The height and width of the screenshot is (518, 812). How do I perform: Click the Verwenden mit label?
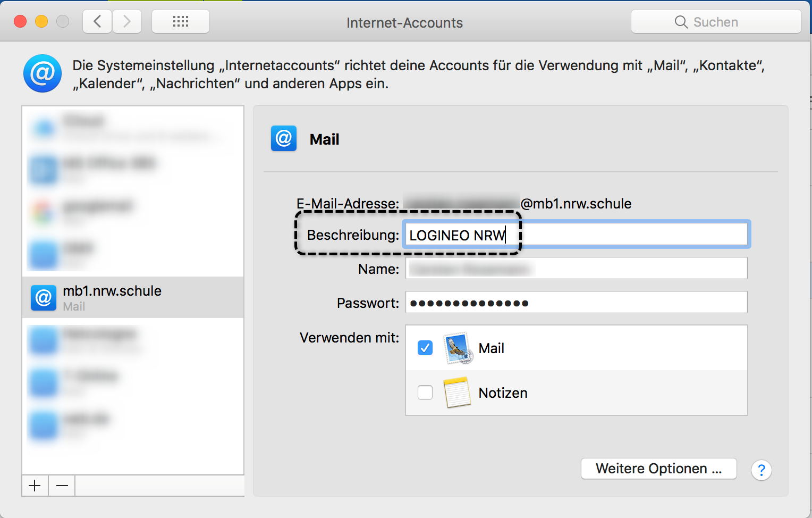tap(349, 338)
